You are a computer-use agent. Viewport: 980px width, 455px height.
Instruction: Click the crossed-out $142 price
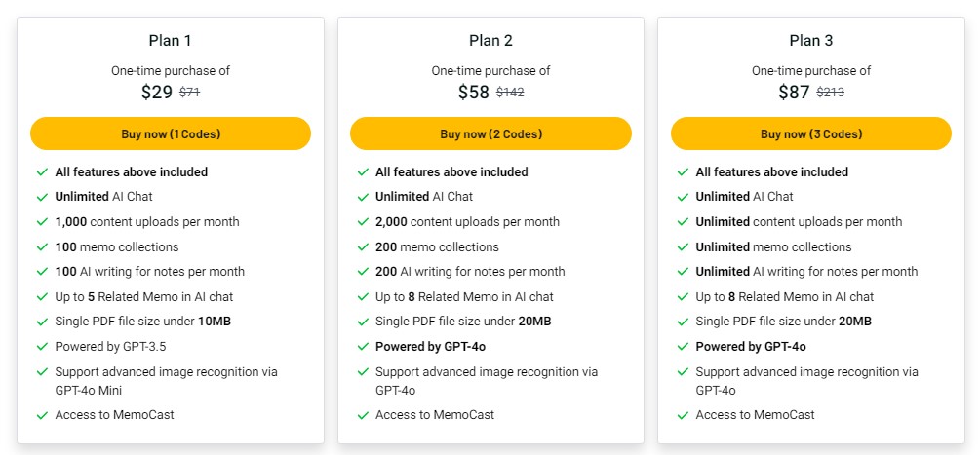[510, 93]
